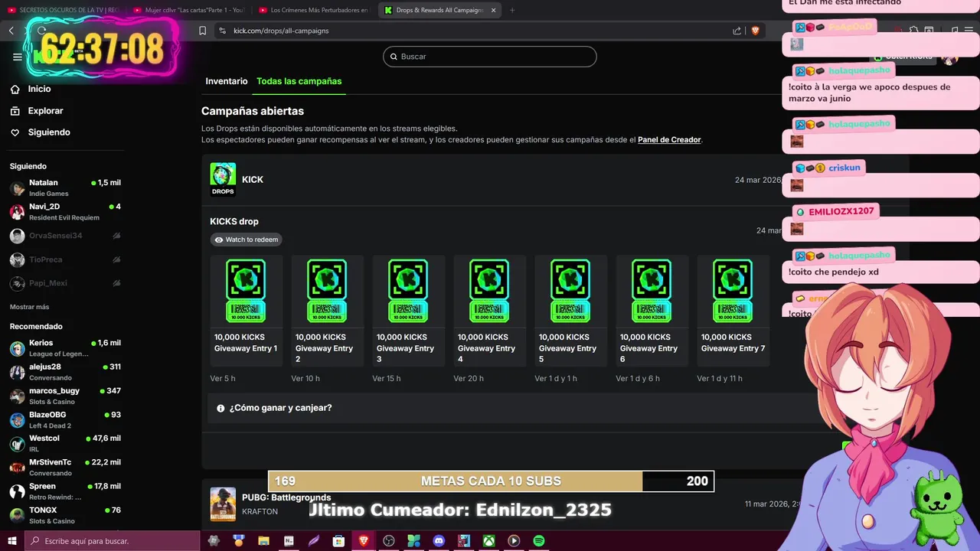Switch to Mujer cdlvr Las cartas tab
980x551 pixels.
(188, 10)
